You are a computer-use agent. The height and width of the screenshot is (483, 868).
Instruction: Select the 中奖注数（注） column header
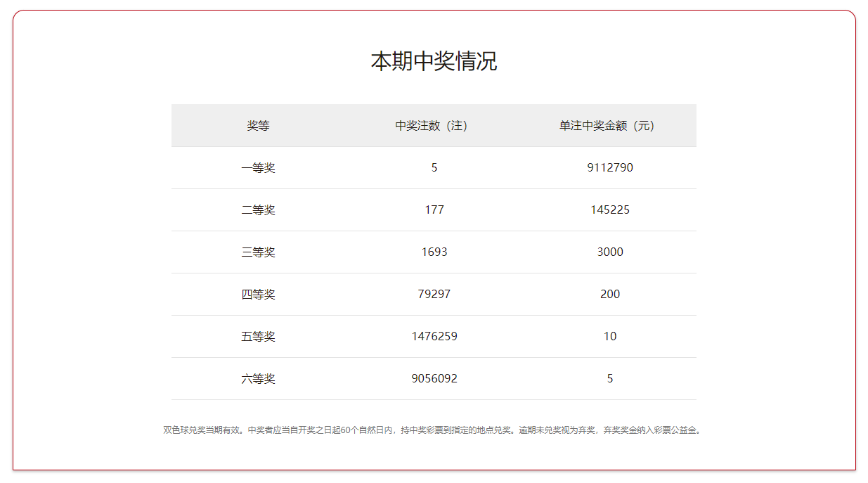point(434,126)
